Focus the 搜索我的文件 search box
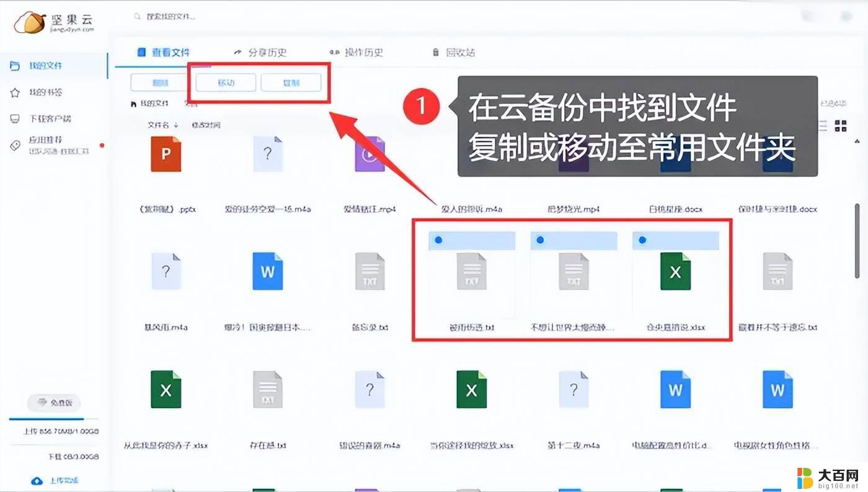This screenshot has width=868, height=492. 170,17
